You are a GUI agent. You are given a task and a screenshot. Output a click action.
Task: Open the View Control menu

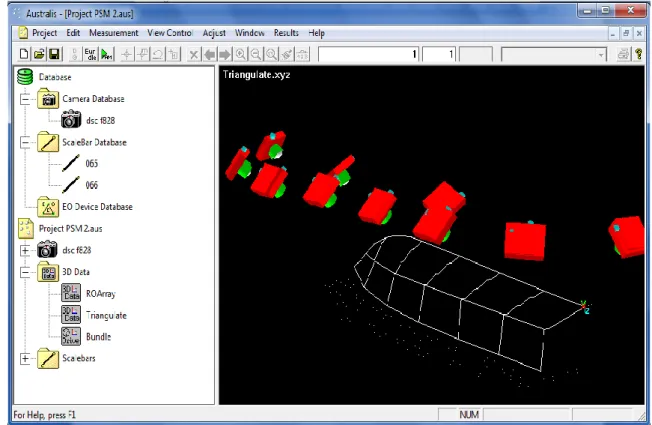pyautogui.click(x=170, y=33)
